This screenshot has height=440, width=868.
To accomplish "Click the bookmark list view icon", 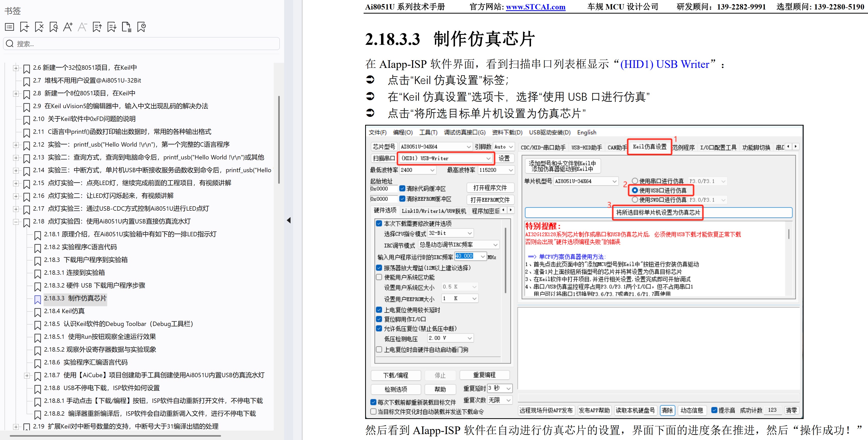I will coord(9,27).
